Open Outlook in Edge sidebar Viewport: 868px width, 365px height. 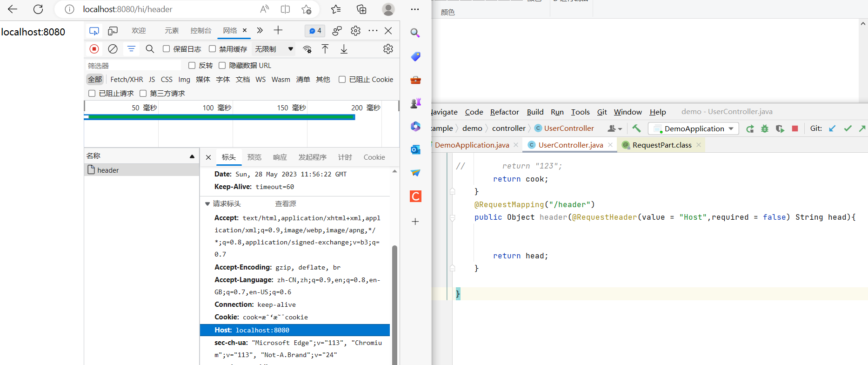click(415, 149)
